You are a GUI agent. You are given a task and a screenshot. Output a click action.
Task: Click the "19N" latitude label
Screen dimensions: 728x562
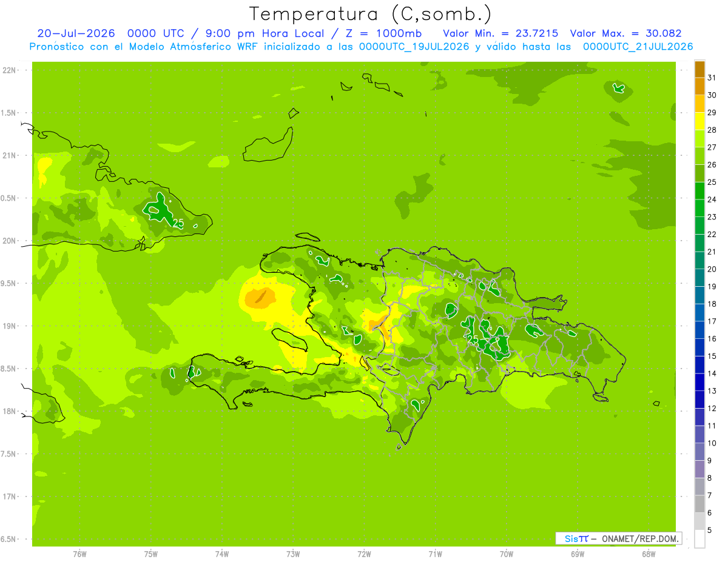(x=8, y=326)
